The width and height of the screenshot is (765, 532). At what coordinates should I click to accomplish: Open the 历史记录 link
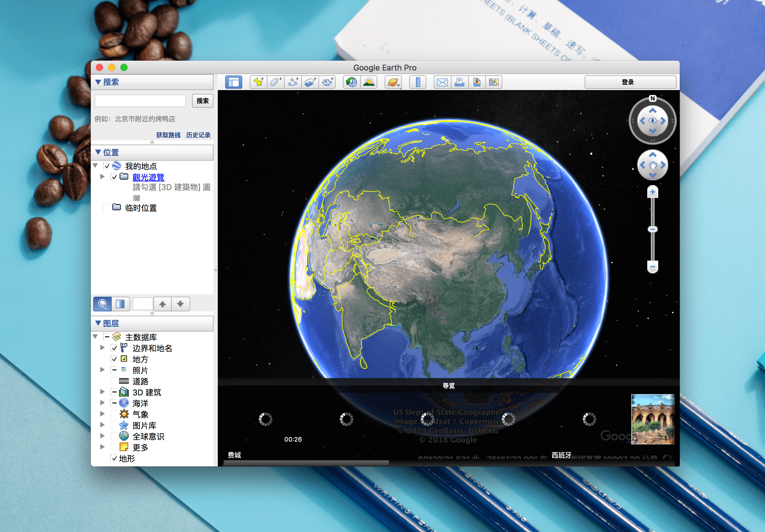(x=198, y=135)
